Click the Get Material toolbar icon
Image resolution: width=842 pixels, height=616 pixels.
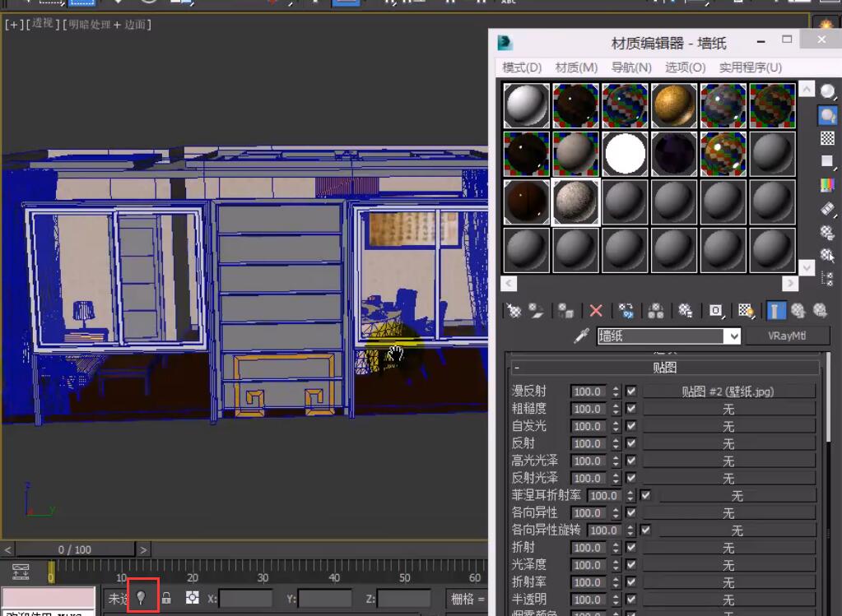514,311
